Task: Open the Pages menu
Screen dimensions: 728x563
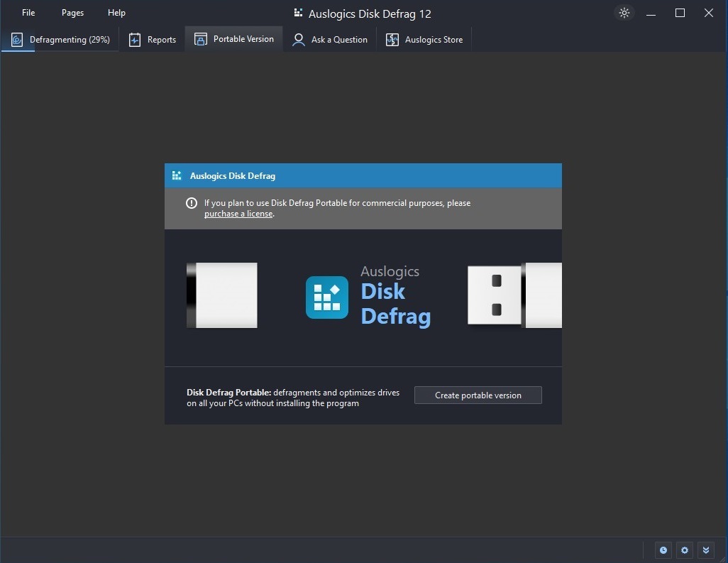Action: pyautogui.click(x=72, y=13)
